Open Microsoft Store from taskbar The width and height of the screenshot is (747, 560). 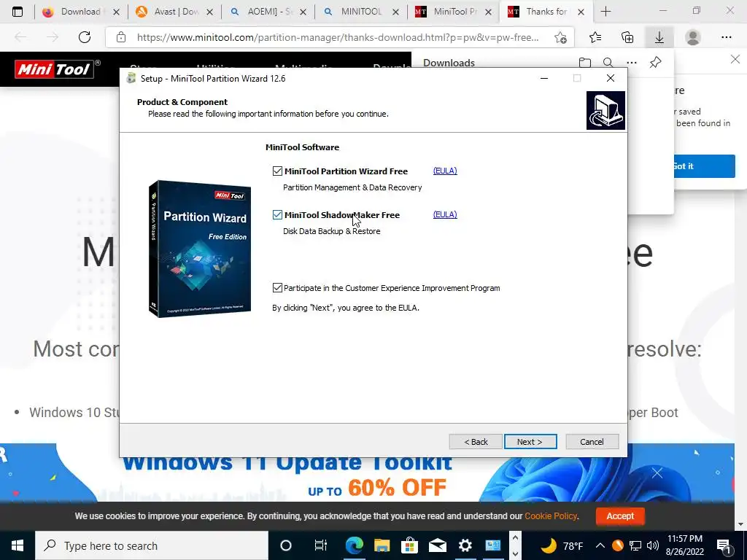tap(409, 545)
